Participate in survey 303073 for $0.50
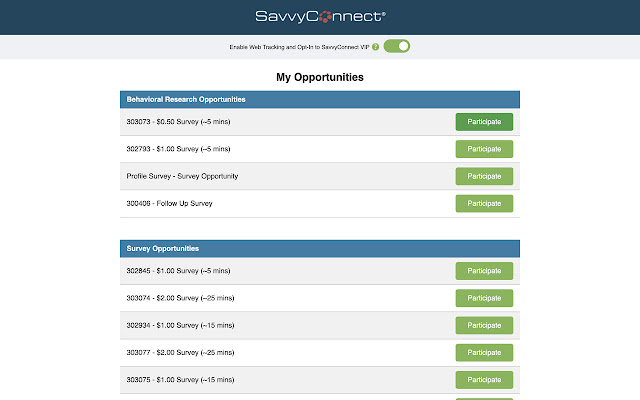640x400 pixels. [484, 122]
